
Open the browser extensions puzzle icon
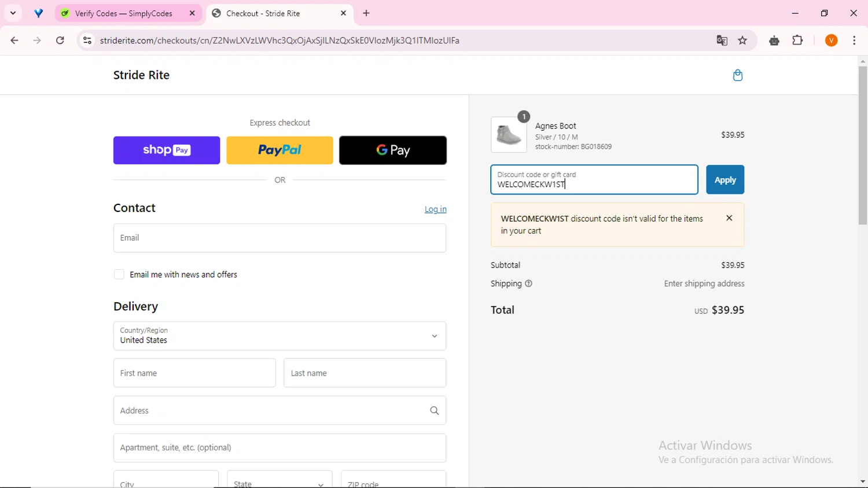[797, 41]
